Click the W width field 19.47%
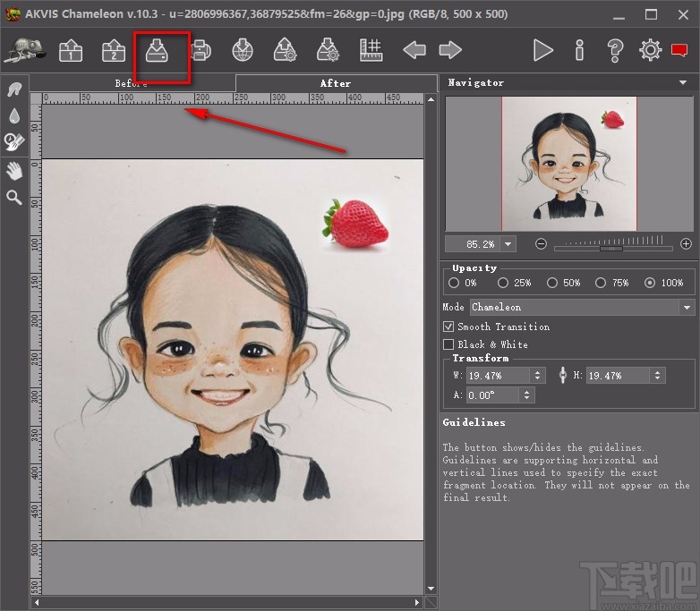Image resolution: width=700 pixels, height=611 pixels. click(x=499, y=376)
